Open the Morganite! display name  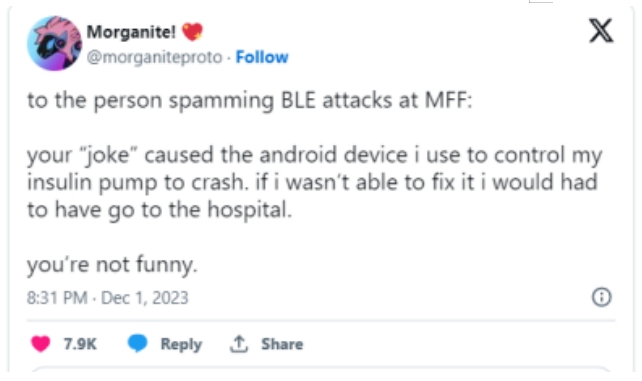131,32
